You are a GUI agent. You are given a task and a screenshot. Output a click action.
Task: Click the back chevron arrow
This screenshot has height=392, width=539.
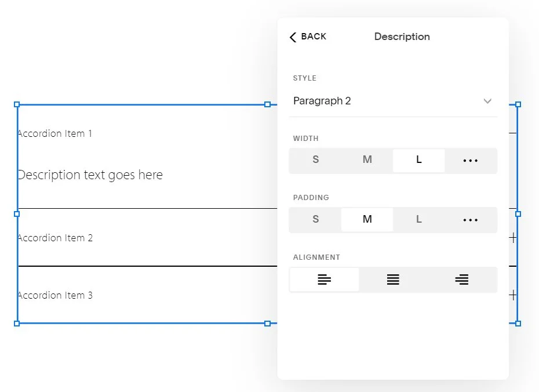point(293,37)
